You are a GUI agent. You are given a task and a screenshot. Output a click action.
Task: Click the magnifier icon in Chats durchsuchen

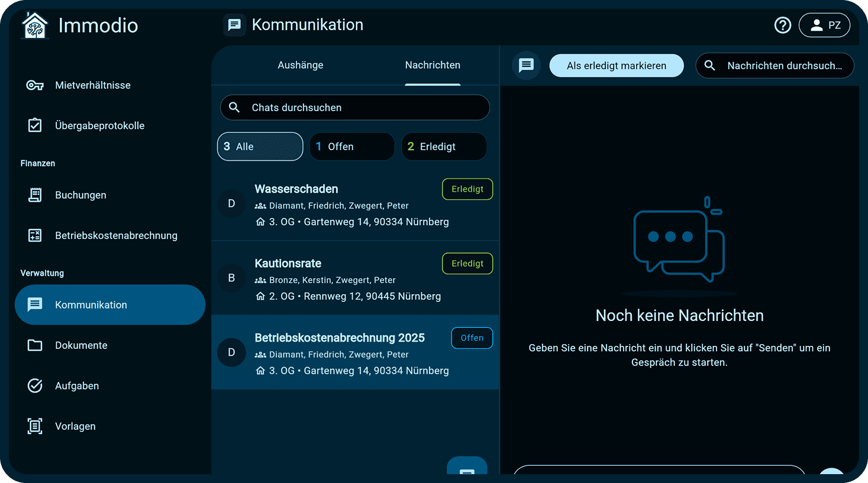234,108
